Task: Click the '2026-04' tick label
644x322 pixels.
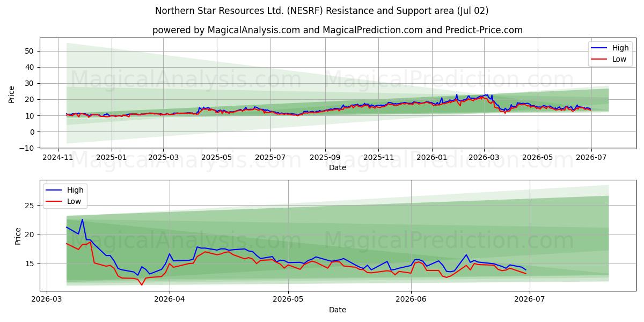Action: 170,299
